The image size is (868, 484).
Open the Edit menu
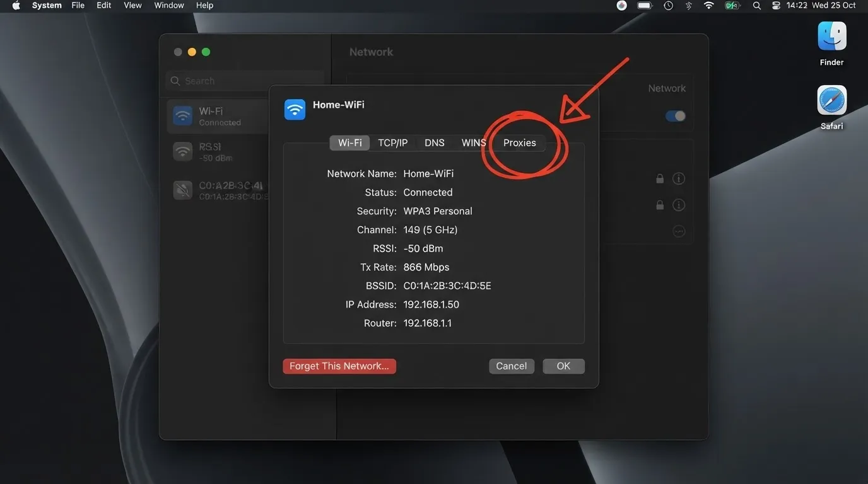(104, 5)
